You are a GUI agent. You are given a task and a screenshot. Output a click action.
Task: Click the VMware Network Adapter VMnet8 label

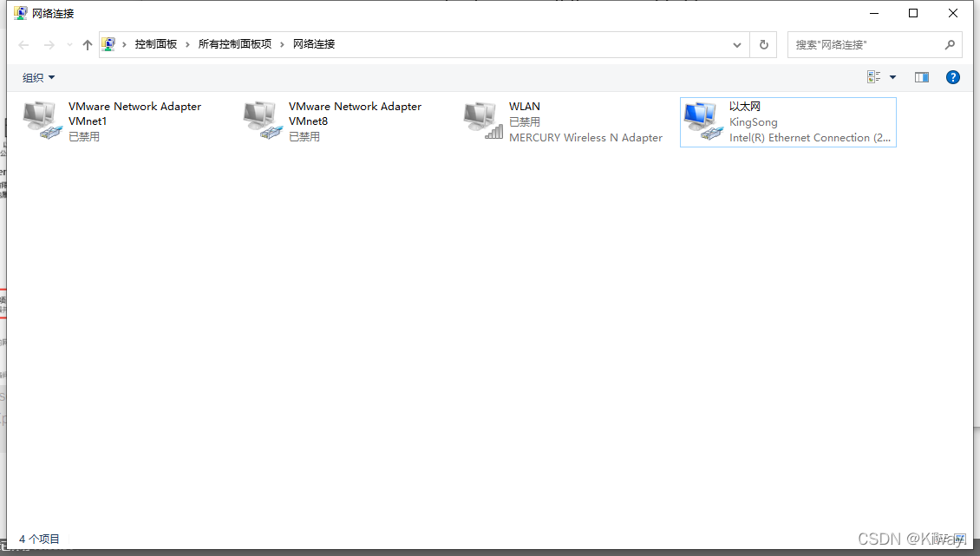click(x=355, y=114)
